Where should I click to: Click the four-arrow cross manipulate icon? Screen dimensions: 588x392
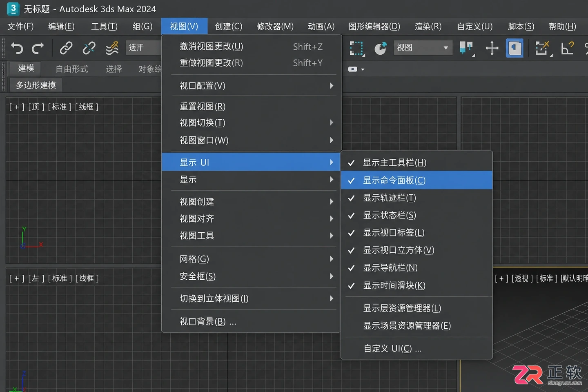(492, 48)
